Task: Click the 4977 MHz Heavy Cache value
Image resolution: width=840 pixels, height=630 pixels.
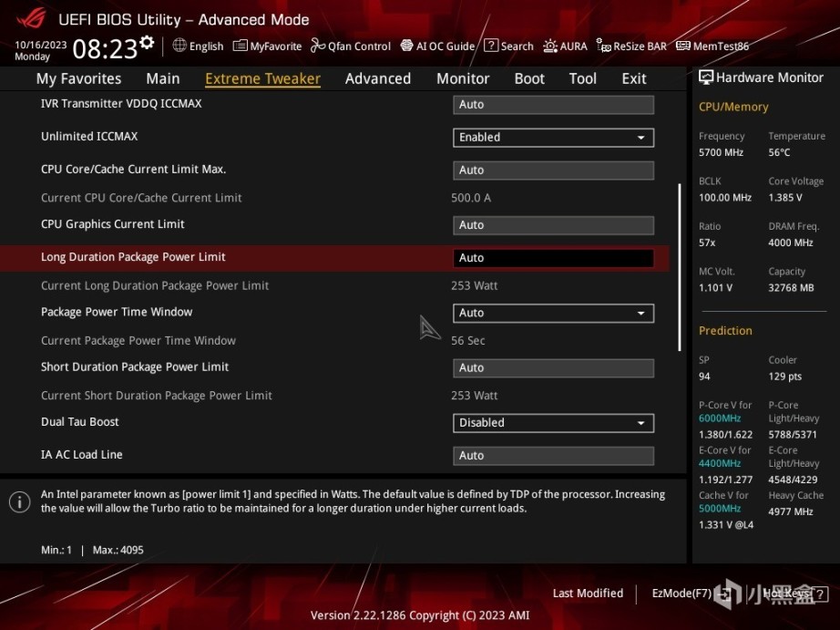Action: (790, 511)
